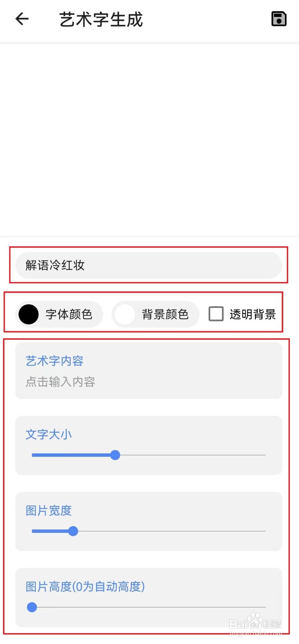
Task: Click the 图片高度 slider handle
Action: [32, 607]
